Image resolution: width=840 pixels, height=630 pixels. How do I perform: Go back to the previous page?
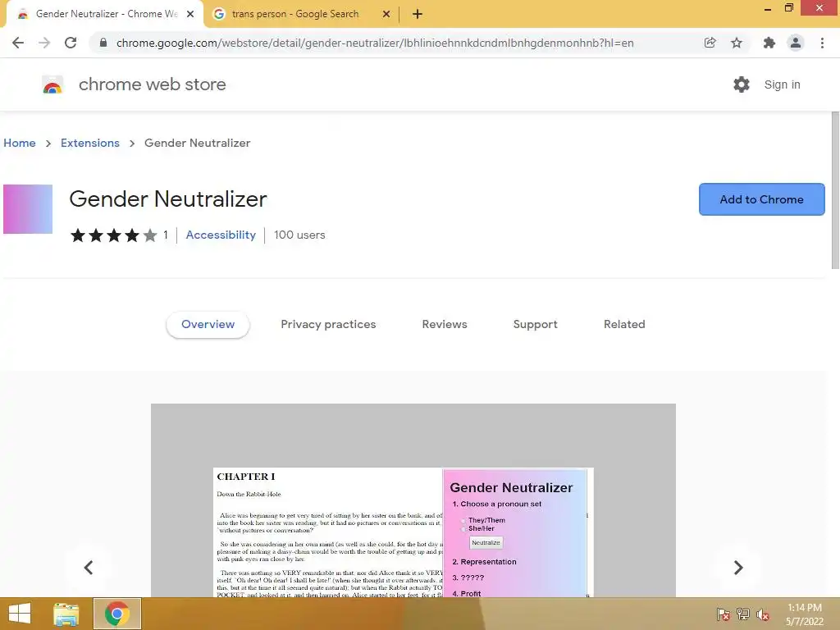click(x=18, y=43)
